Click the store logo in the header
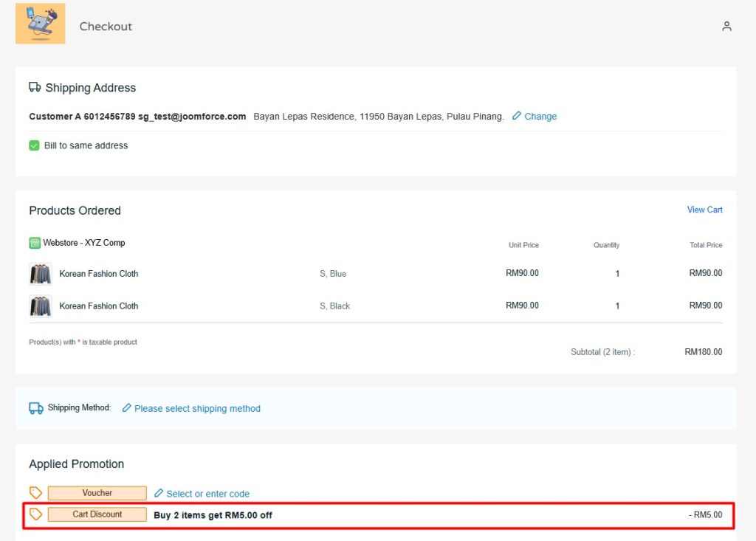 tap(40, 24)
